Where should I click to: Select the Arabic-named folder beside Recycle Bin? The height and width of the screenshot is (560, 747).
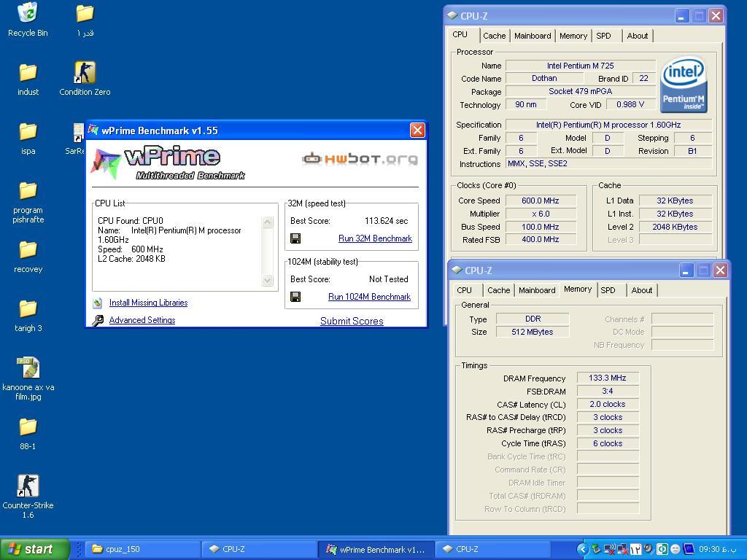pos(85,20)
